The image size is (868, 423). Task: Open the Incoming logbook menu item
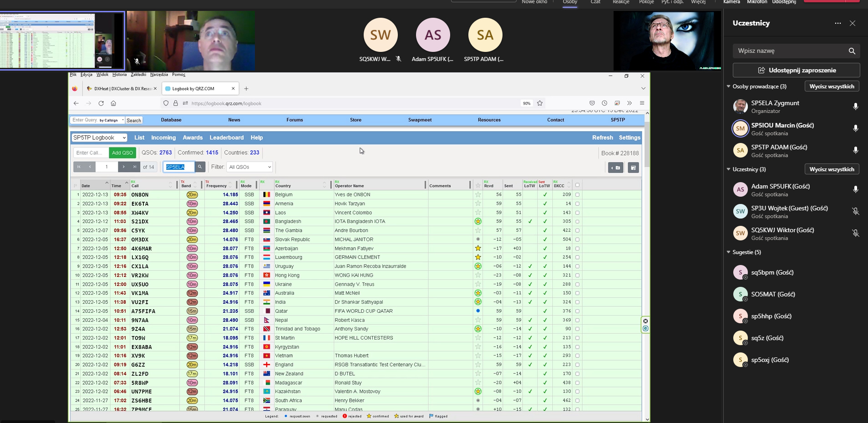pyautogui.click(x=163, y=138)
